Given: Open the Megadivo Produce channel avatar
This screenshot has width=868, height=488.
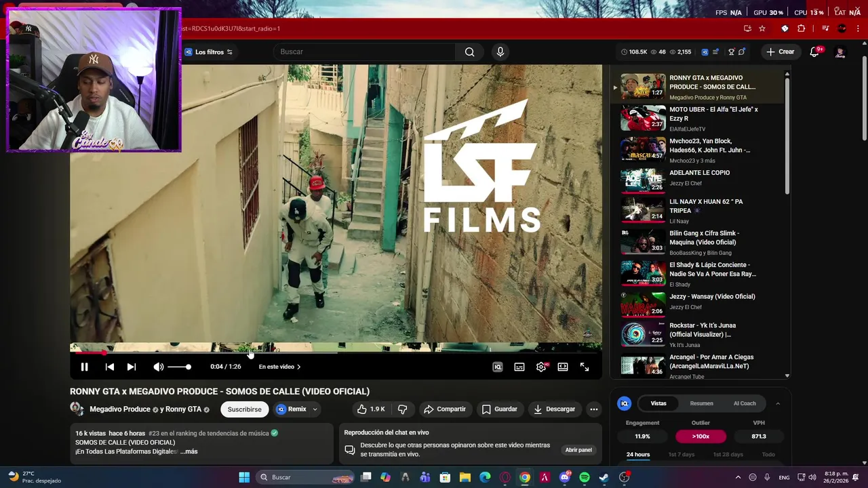Looking at the screenshot, I should pyautogui.click(x=77, y=409).
